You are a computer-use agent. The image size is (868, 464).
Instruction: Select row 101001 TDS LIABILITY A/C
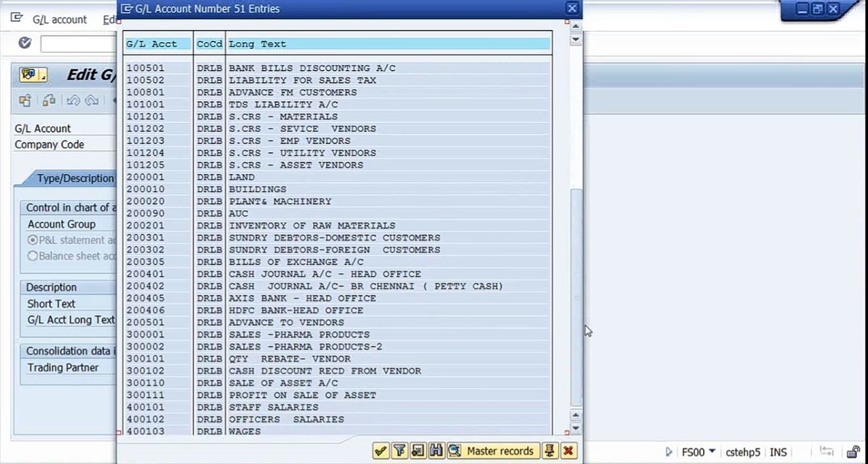click(338, 105)
